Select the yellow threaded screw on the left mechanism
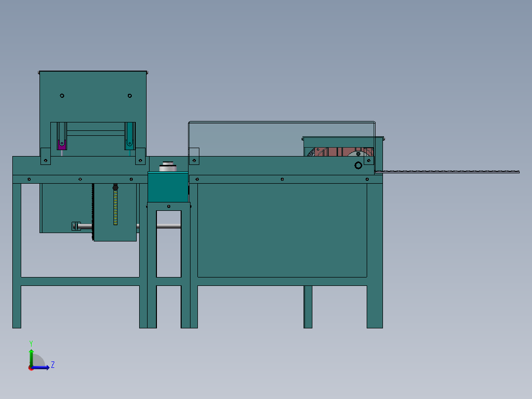The image size is (532, 399). 115,207
